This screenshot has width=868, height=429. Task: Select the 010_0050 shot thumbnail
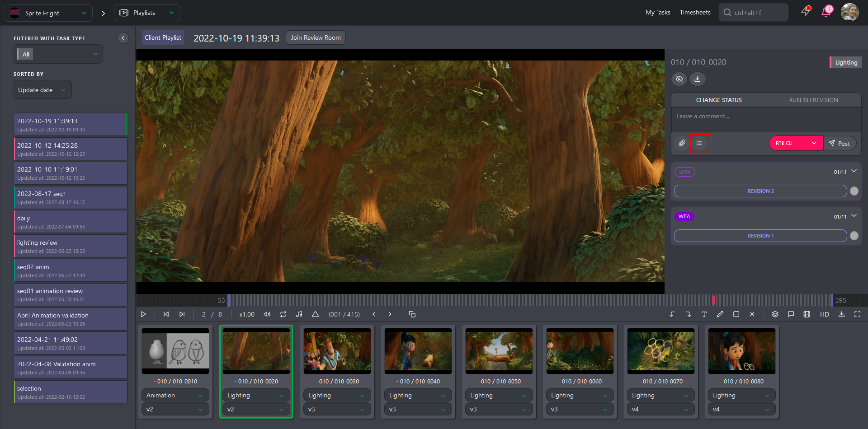point(499,351)
